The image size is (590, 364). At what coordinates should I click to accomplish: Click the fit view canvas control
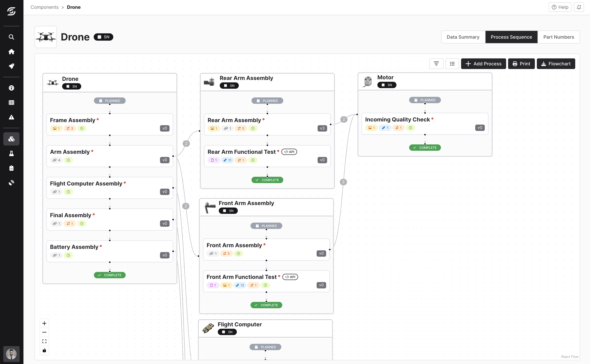point(44,341)
